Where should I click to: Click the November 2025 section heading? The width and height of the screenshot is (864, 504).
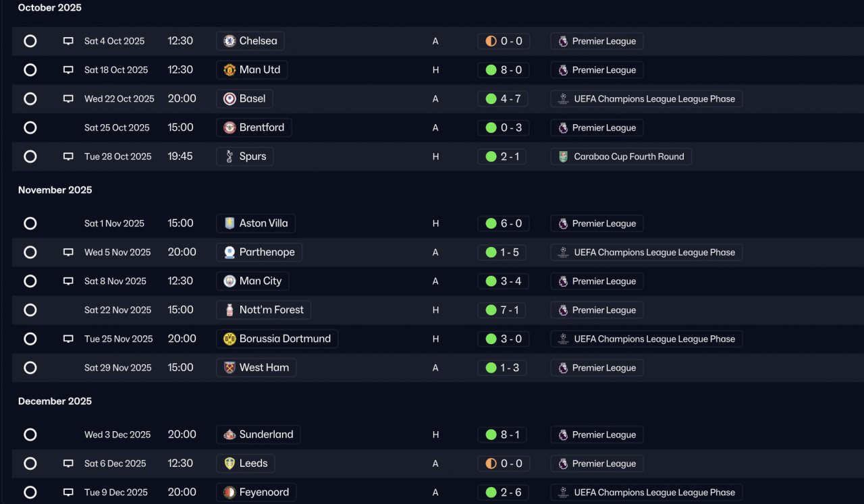pyautogui.click(x=55, y=190)
